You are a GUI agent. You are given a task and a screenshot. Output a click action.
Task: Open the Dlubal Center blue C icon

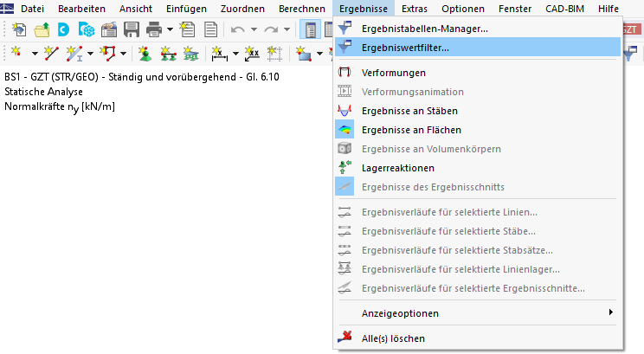(64, 29)
